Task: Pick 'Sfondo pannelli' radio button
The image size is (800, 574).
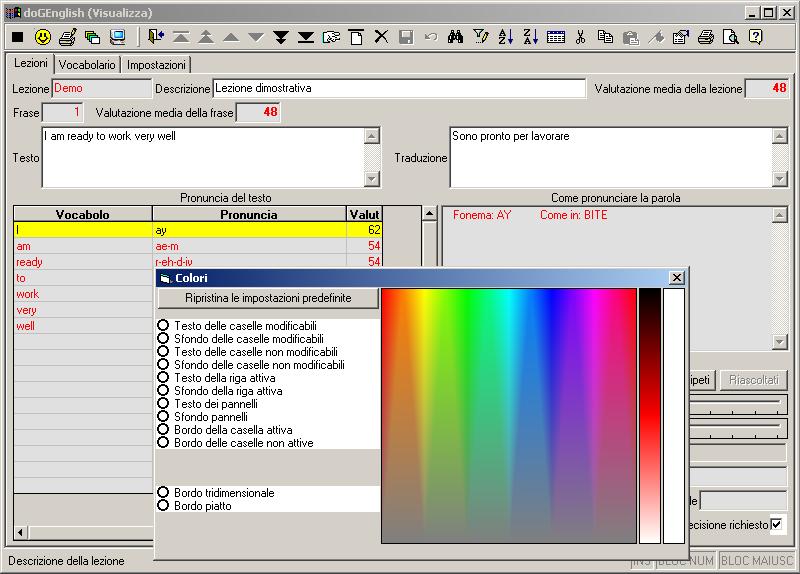Action: tap(163, 416)
